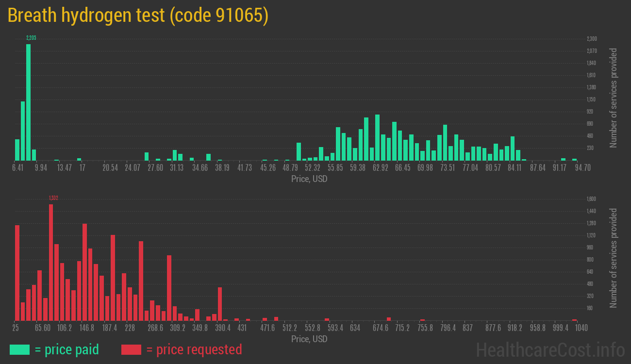This screenshot has height=364, width=631.
Task: Click the 84.11 tick on the upper price axis
Action: [515, 168]
